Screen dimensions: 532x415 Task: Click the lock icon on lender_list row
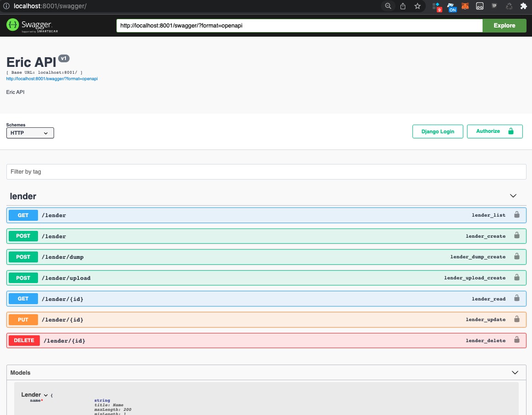click(x=517, y=214)
